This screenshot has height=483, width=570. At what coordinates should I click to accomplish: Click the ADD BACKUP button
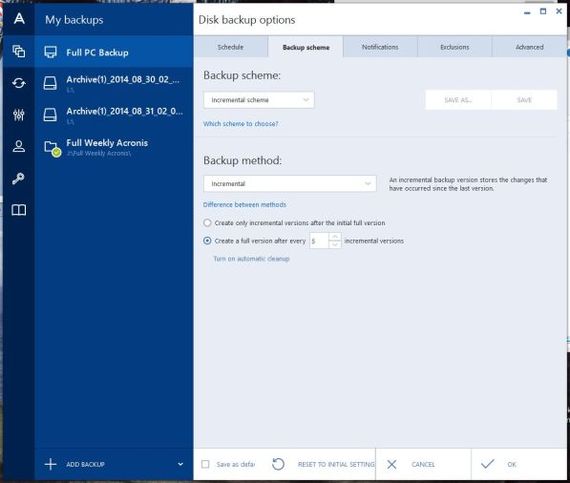[x=85, y=464]
